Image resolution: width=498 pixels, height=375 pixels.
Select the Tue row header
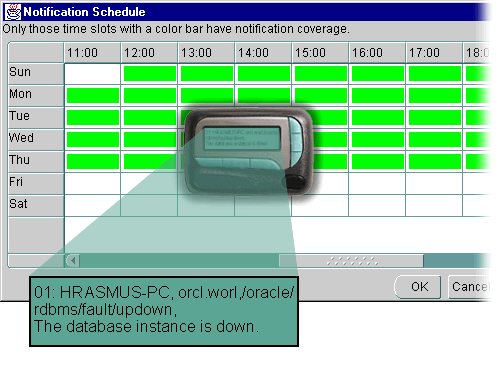pos(36,118)
